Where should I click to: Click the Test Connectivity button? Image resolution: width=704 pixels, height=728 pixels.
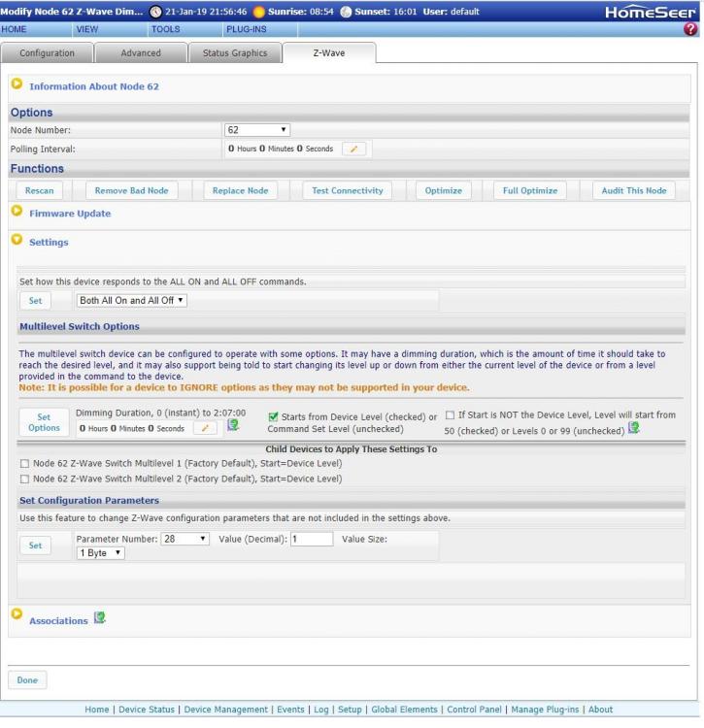coord(347,191)
